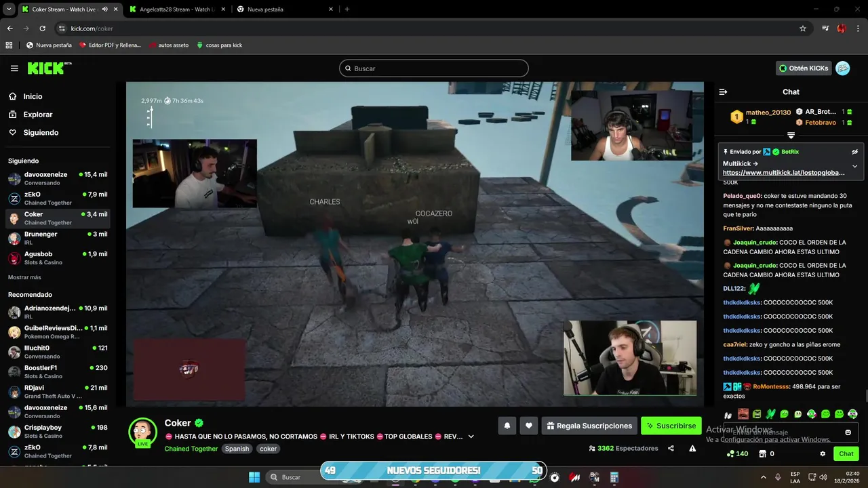Open autos asseto bookmark

(169, 45)
